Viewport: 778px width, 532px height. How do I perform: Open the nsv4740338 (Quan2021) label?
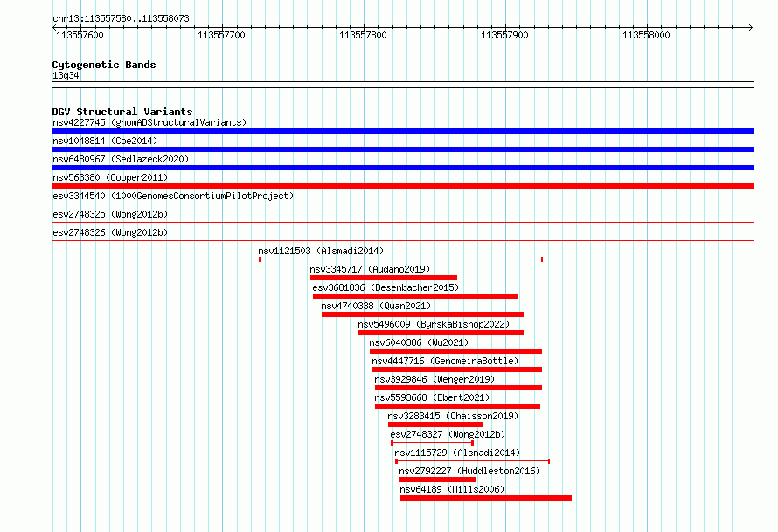[376, 306]
